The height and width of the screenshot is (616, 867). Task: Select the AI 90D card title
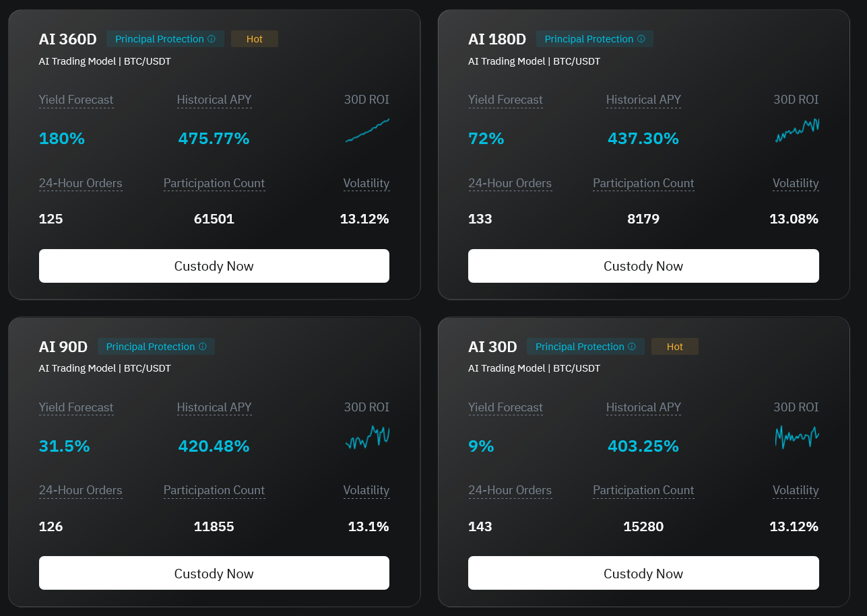(63, 347)
